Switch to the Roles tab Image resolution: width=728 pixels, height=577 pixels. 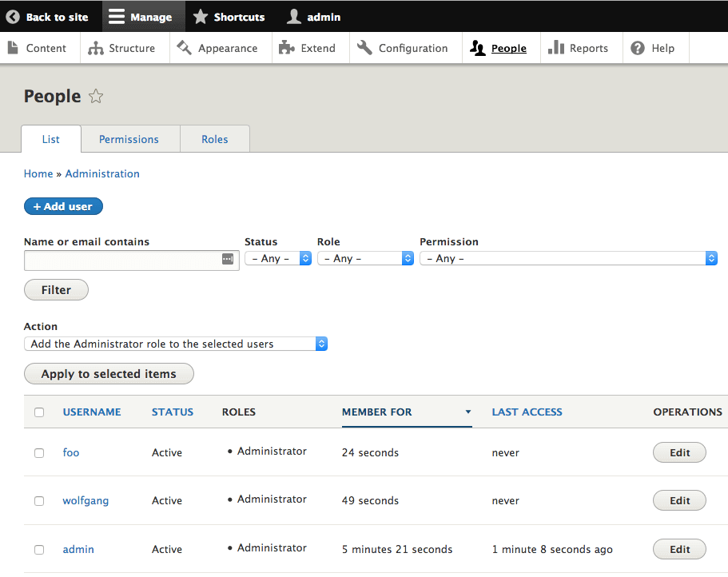point(215,139)
